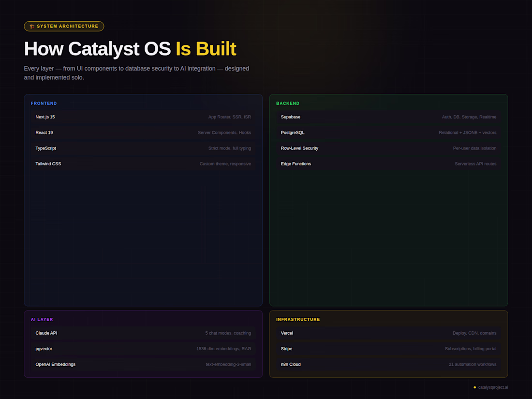Image resolution: width=532 pixels, height=399 pixels.
Task: Select the Stripe row label
Action: (286, 349)
